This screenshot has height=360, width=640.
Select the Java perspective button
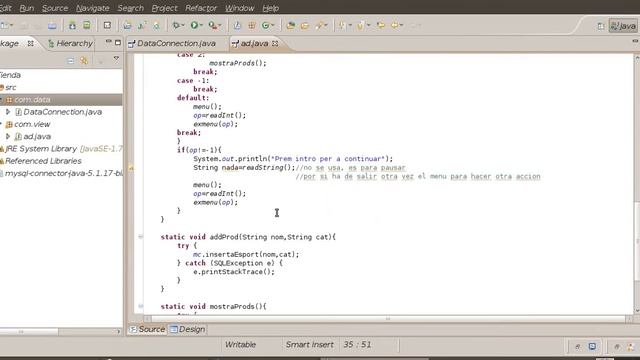pyautogui.click(x=623, y=26)
